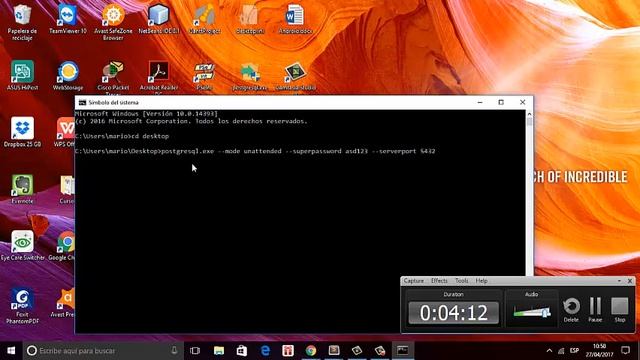Open File Explorer from the taskbar
The image size is (640, 360).
point(219,350)
